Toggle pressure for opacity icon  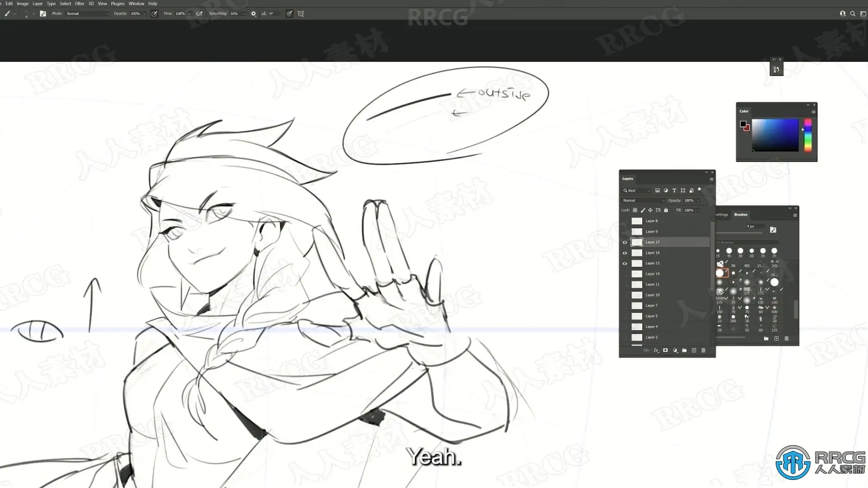154,14
